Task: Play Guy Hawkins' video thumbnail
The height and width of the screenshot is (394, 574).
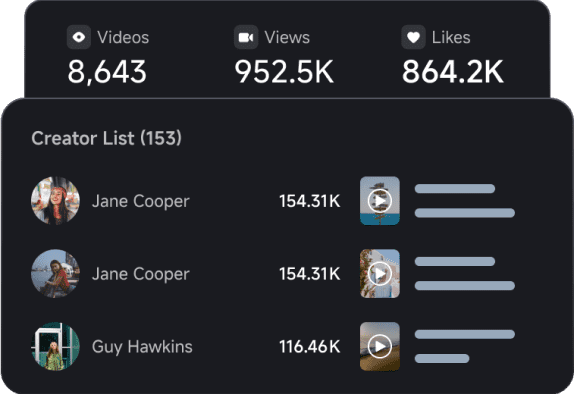Action: pos(380,346)
